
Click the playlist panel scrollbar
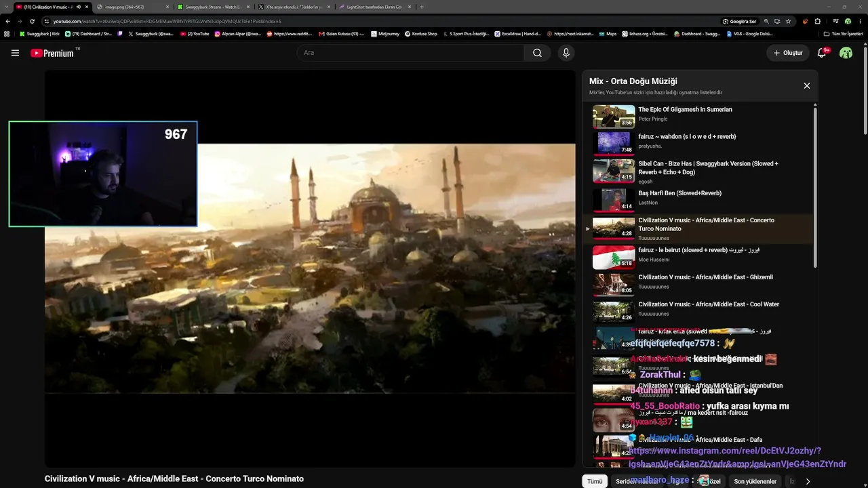pyautogui.click(x=815, y=186)
